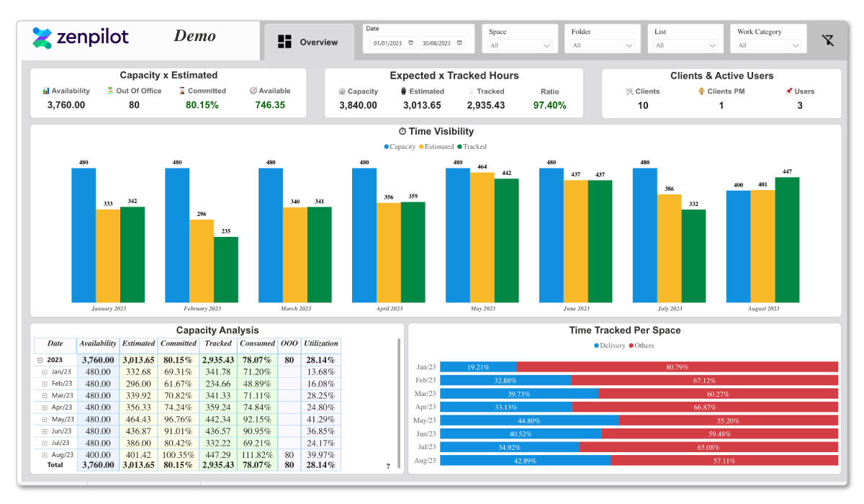Click the Estimated calendar icon
864x504 pixels.
[x=404, y=91]
